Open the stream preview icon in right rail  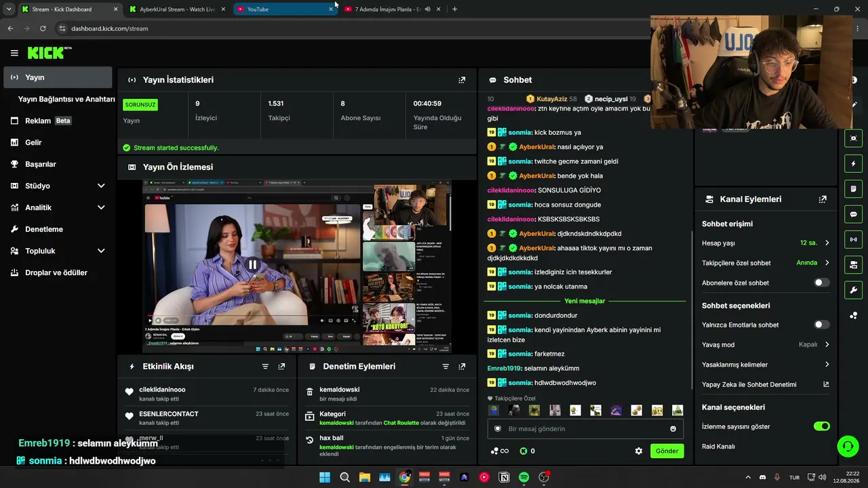pyautogui.click(x=853, y=138)
